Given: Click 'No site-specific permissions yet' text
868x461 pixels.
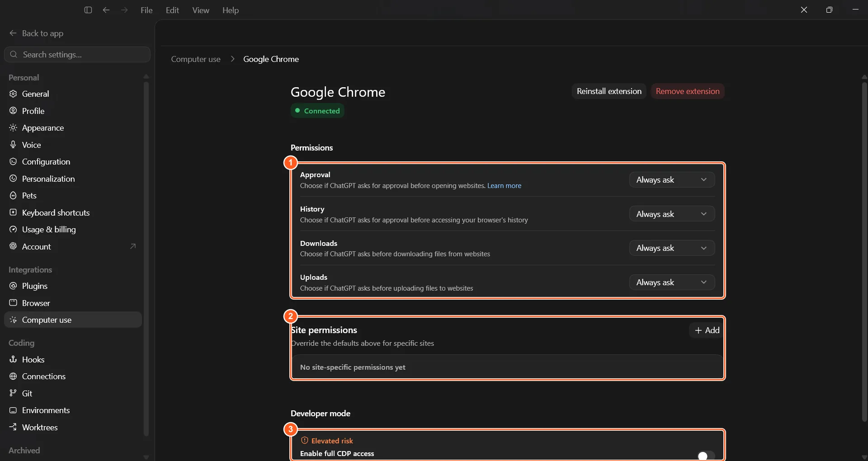Looking at the screenshot, I should click(x=353, y=367).
